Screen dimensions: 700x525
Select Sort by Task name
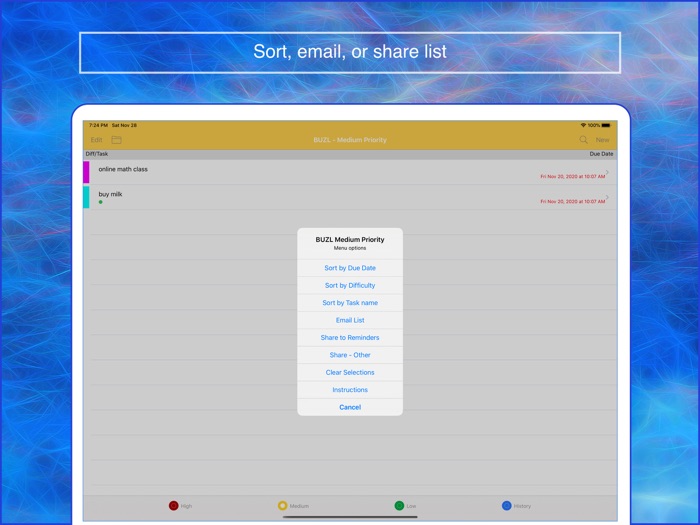(350, 303)
